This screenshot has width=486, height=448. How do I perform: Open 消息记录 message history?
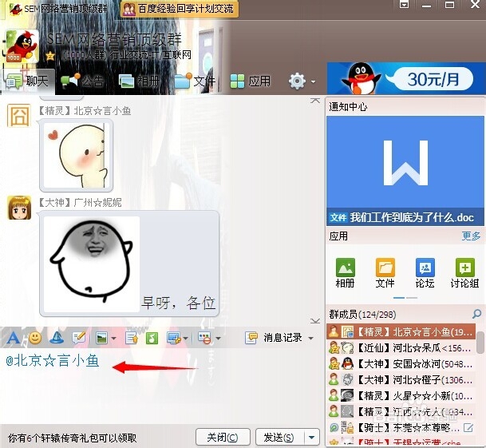(283, 338)
